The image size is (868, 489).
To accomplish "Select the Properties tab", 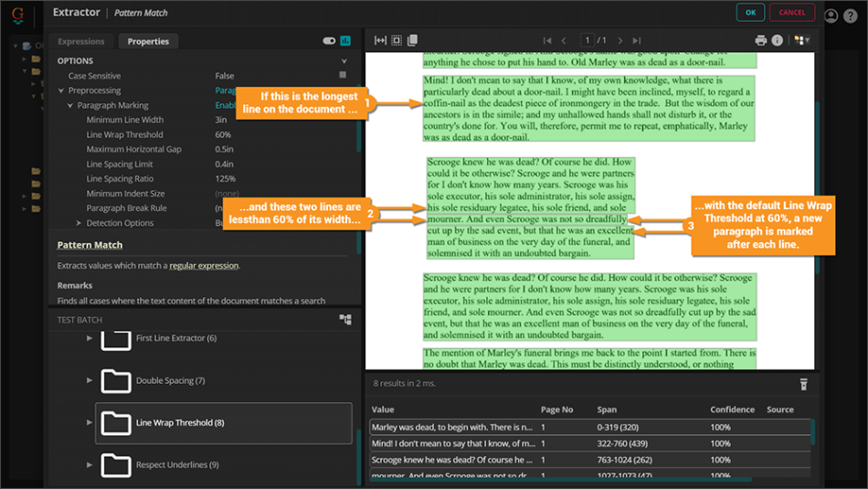I will pos(148,41).
